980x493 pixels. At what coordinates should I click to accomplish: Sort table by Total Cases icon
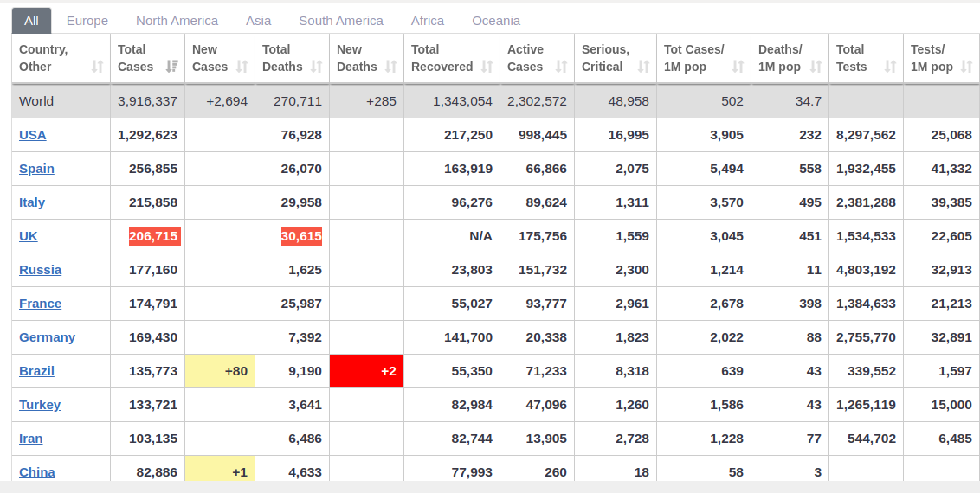click(172, 66)
